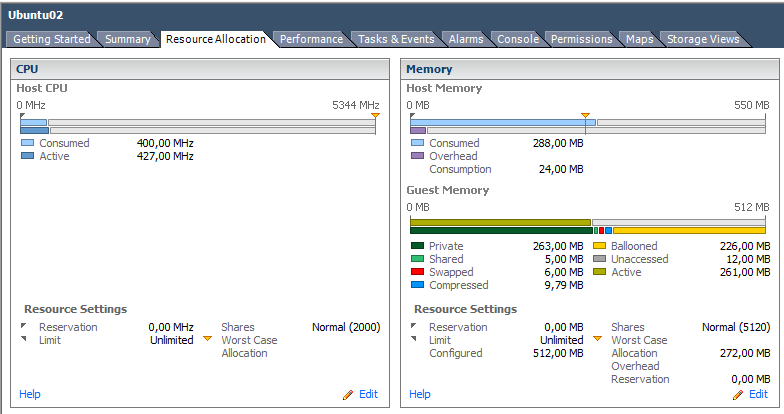
Task: Click the Compressed memory blue swatch
Action: pyautogui.click(x=417, y=285)
